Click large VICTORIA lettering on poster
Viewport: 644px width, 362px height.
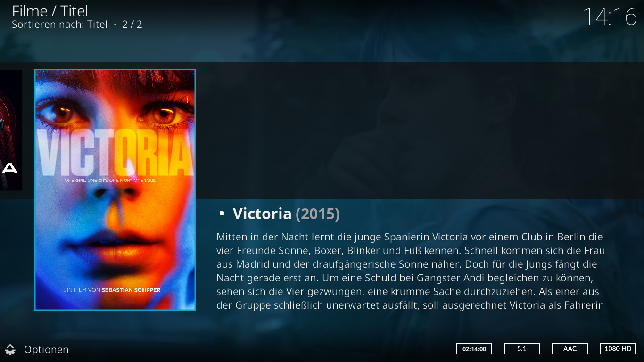pos(115,153)
